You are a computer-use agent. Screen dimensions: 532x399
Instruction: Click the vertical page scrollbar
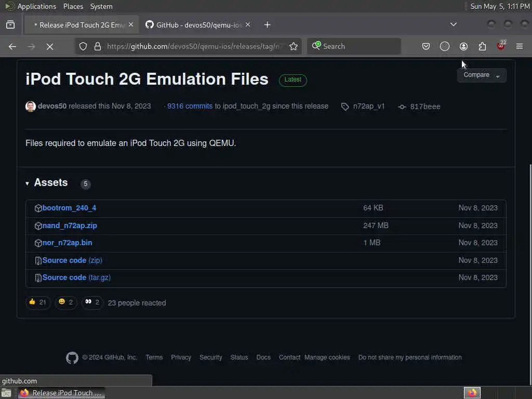(x=530, y=275)
